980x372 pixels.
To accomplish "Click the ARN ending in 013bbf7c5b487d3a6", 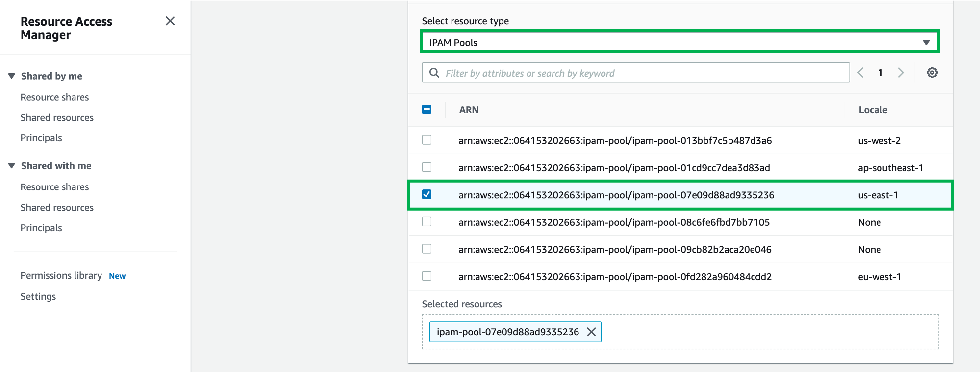I will pos(615,141).
